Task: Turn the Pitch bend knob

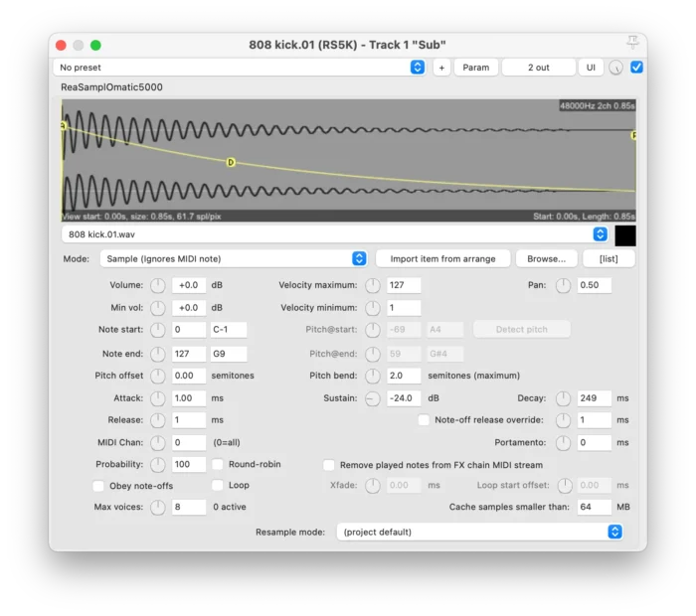Action: tap(373, 377)
